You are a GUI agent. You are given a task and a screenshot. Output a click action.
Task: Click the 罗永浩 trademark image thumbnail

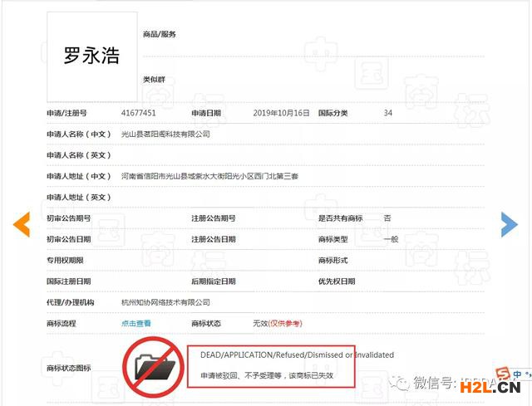coord(92,56)
